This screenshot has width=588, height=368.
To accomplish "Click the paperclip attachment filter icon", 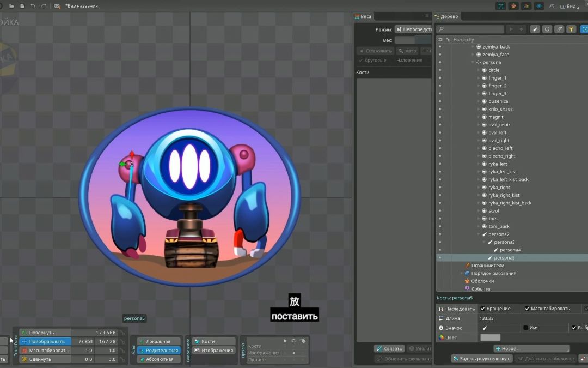I will click(x=559, y=29).
